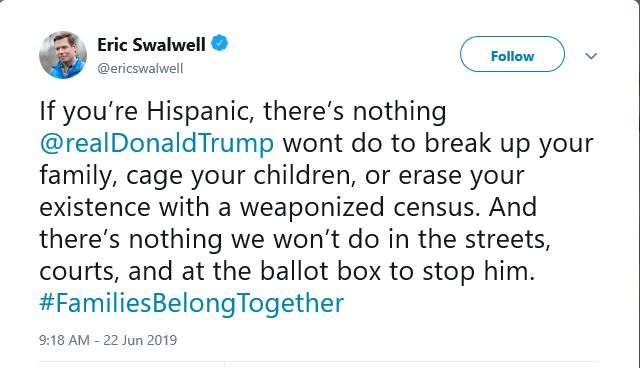Open the #FamiliesBelongTogether hashtag
Viewport: 640px width, 368px height.
point(191,304)
